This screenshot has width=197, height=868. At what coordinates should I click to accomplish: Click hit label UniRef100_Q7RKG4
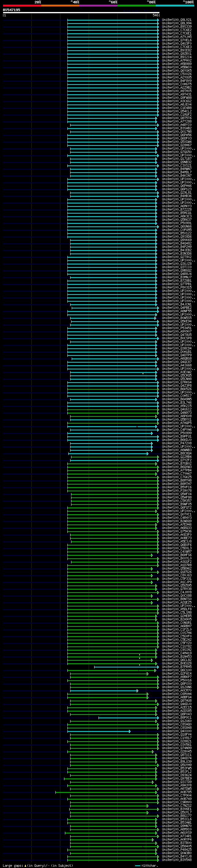click(176, 382)
